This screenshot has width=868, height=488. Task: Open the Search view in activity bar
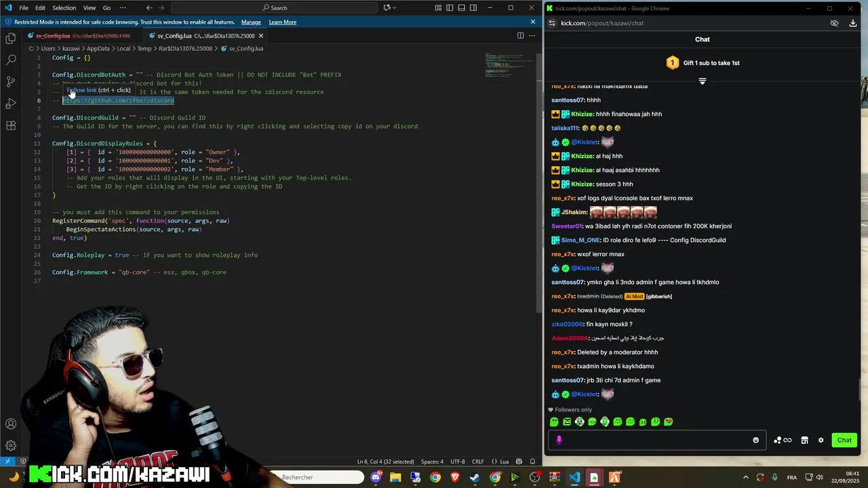[x=11, y=60]
